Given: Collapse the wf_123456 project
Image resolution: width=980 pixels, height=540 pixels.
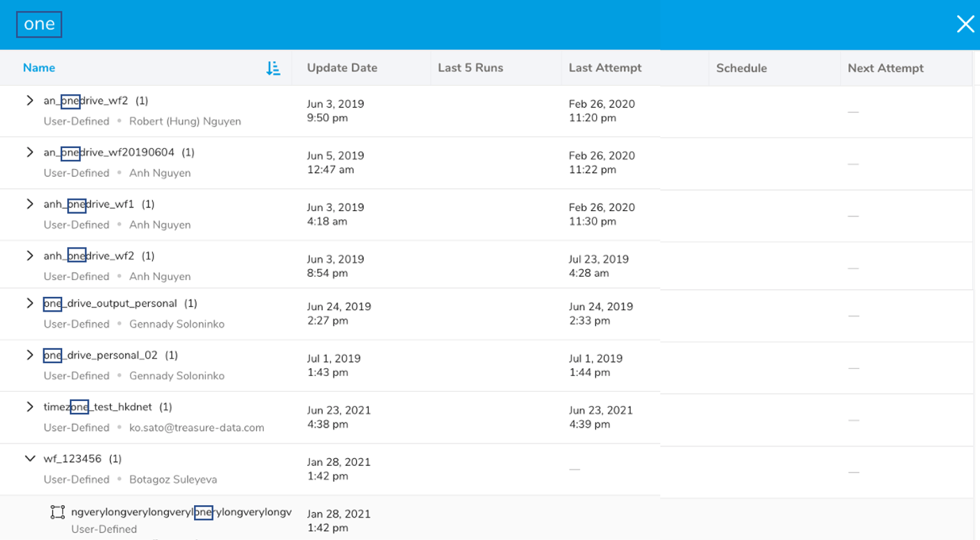Looking at the screenshot, I should (x=29, y=459).
